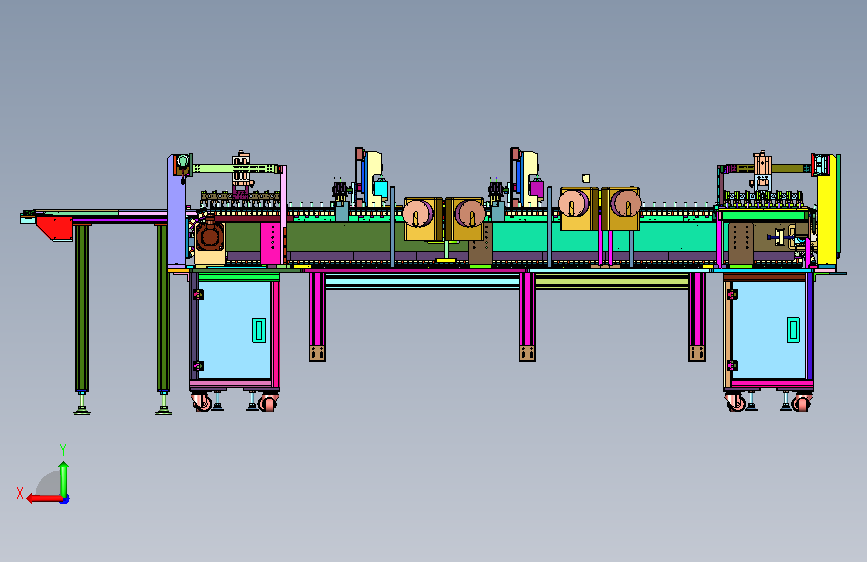Image resolution: width=867 pixels, height=562 pixels.
Task: Pick the light-blue door panel of left cabinet
Action: click(x=234, y=330)
